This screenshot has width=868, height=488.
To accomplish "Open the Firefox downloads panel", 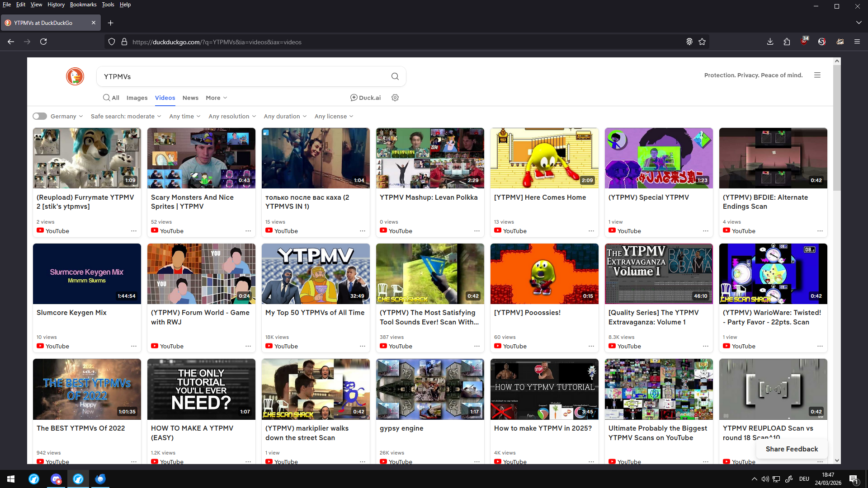I will tap(770, 42).
